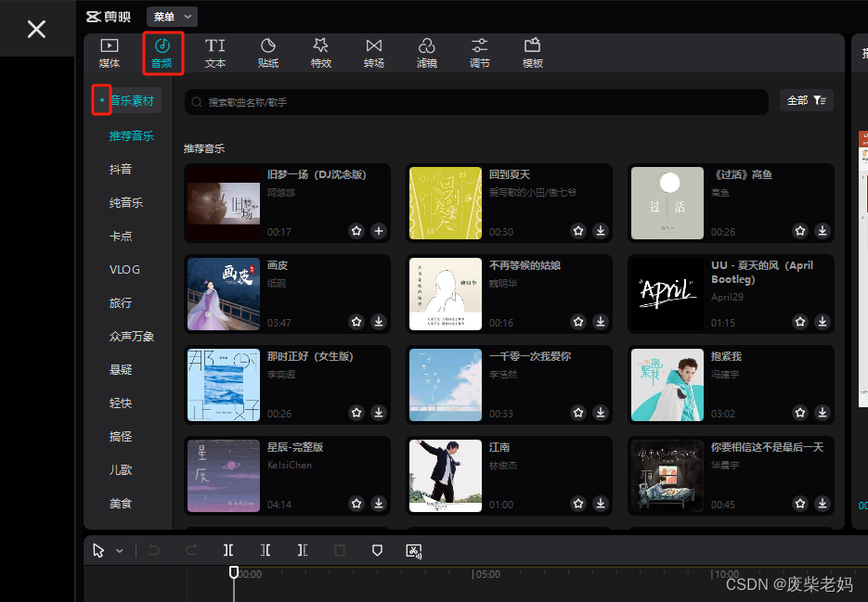Download the song 江南
Image resolution: width=868 pixels, height=602 pixels.
(601, 504)
